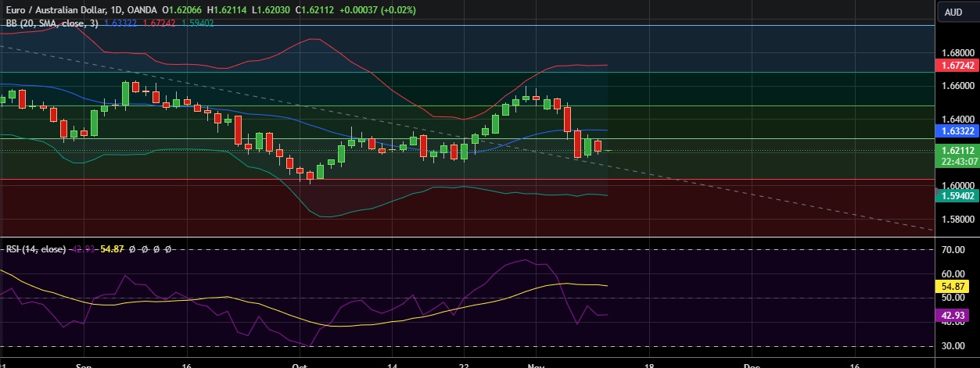Screen dimensions: 980x368
Task: Select the RSI (14, close) indicator legend
Action: click(x=36, y=248)
